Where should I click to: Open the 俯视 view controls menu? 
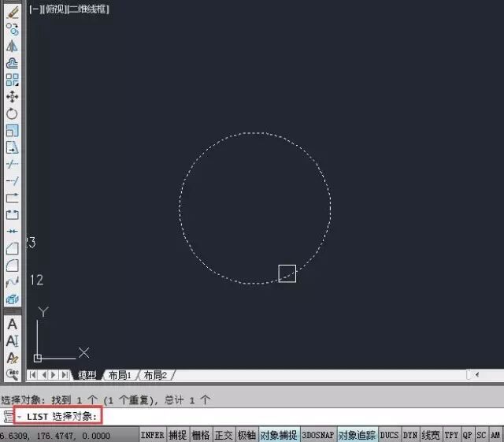click(54, 9)
